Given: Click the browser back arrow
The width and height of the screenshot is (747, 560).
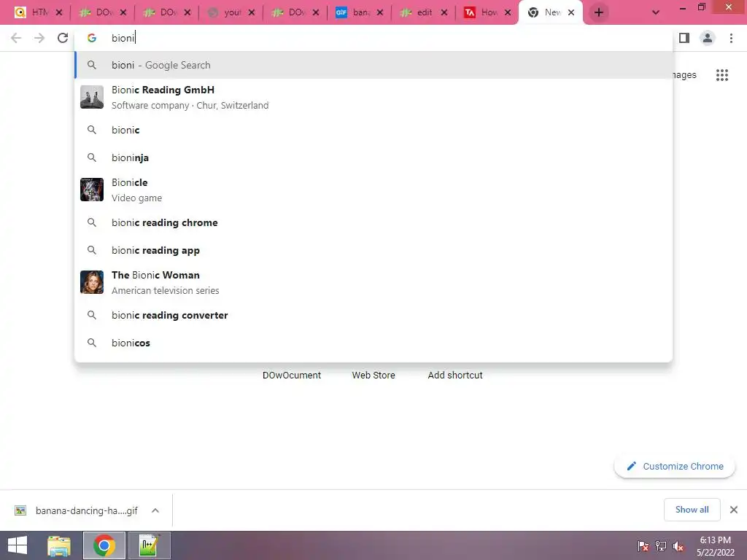Looking at the screenshot, I should [16, 38].
